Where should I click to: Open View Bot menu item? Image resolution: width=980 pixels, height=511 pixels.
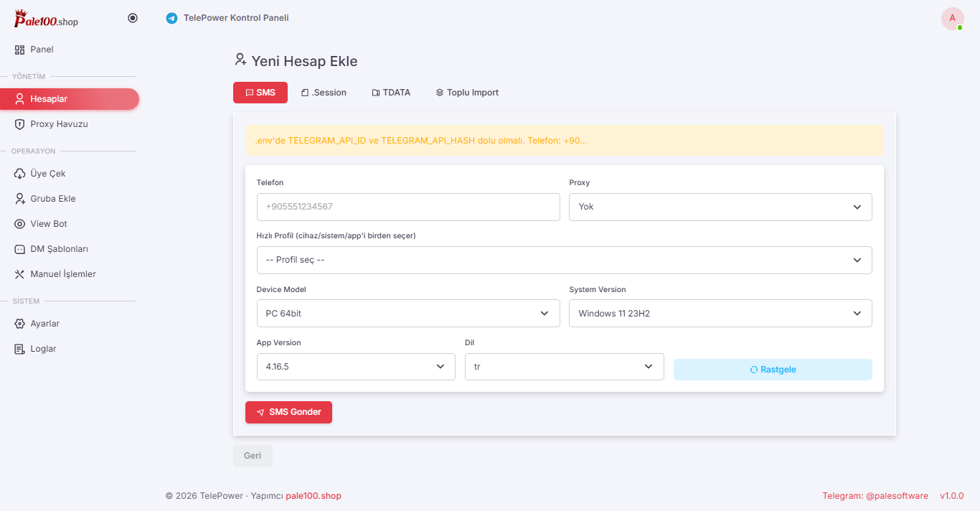coord(70,224)
